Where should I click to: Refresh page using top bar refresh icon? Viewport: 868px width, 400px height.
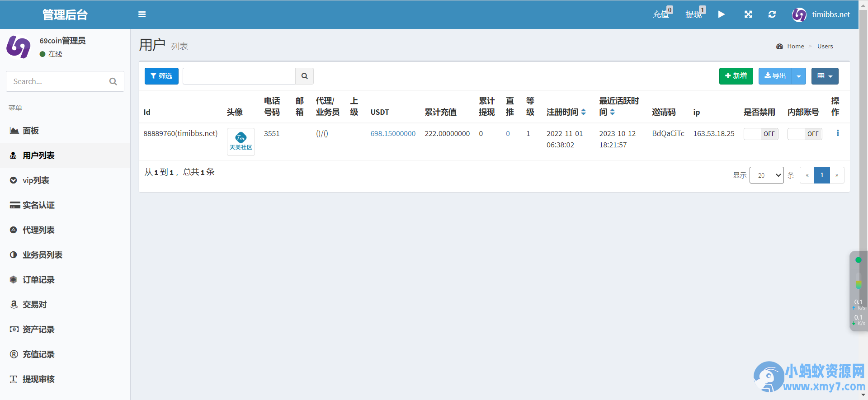coord(772,14)
